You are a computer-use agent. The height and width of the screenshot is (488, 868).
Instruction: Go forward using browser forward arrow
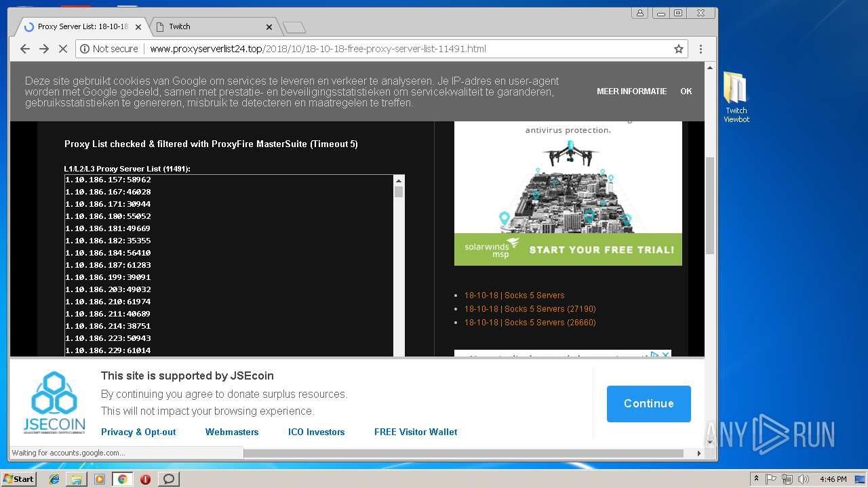tap(44, 49)
